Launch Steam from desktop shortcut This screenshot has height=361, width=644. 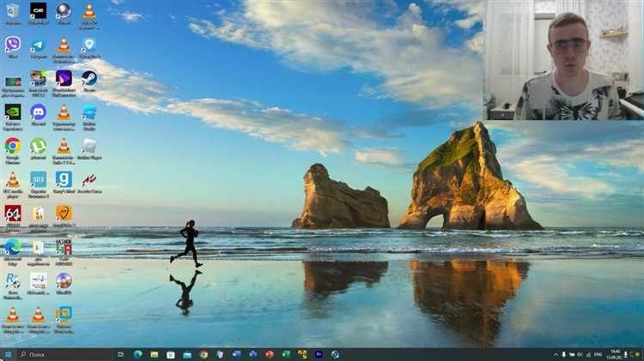coord(88,78)
